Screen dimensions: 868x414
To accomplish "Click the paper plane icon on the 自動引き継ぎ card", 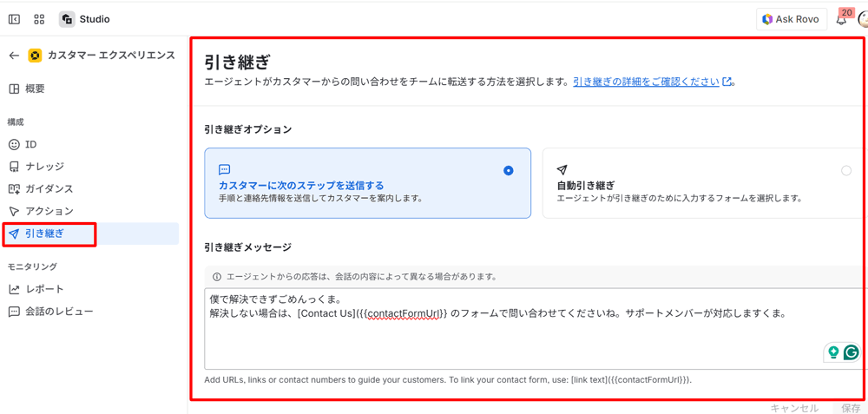I will [x=562, y=170].
